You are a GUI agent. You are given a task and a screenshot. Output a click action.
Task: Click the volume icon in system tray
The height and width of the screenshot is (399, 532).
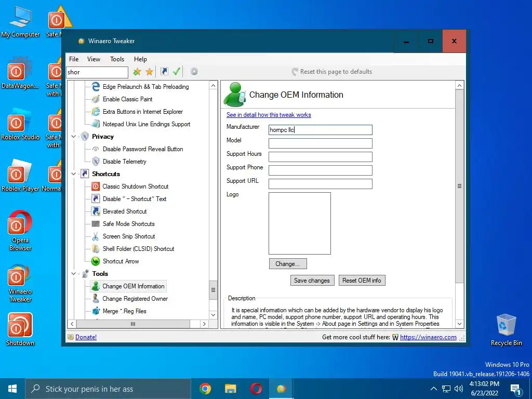tap(459, 389)
